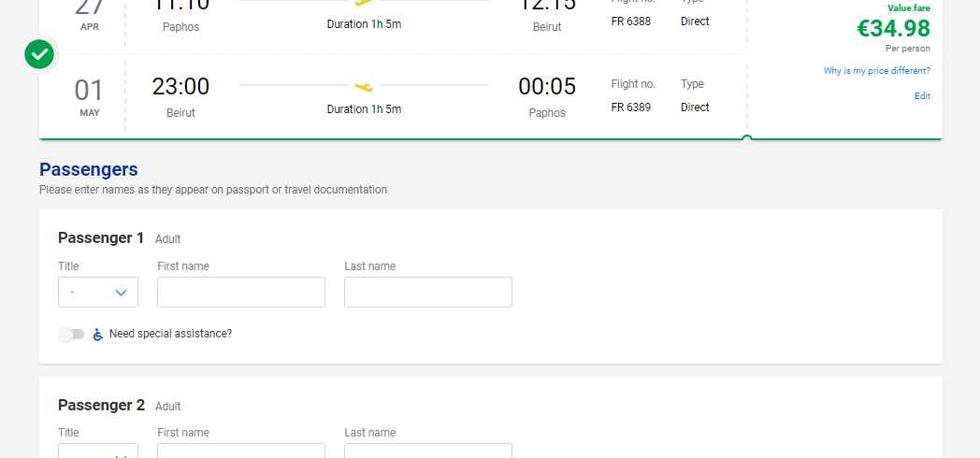Open the 'Why is my price different?' link
Image resolution: width=980 pixels, height=458 pixels.
coord(876,71)
